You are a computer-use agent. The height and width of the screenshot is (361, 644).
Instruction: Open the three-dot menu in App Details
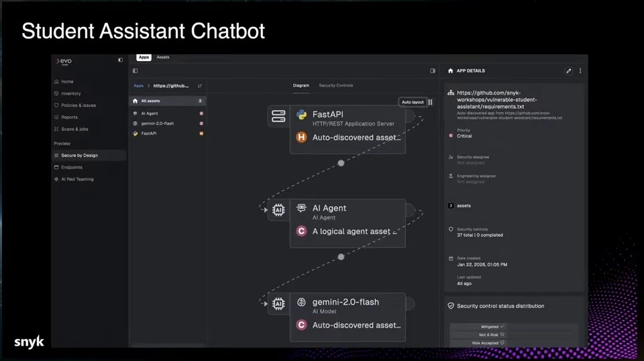pos(580,70)
